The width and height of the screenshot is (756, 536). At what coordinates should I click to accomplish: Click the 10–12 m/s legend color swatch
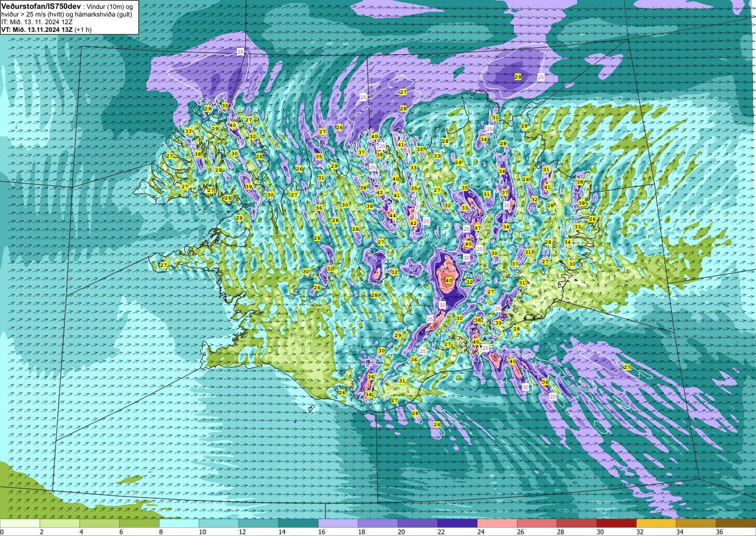coord(219,523)
